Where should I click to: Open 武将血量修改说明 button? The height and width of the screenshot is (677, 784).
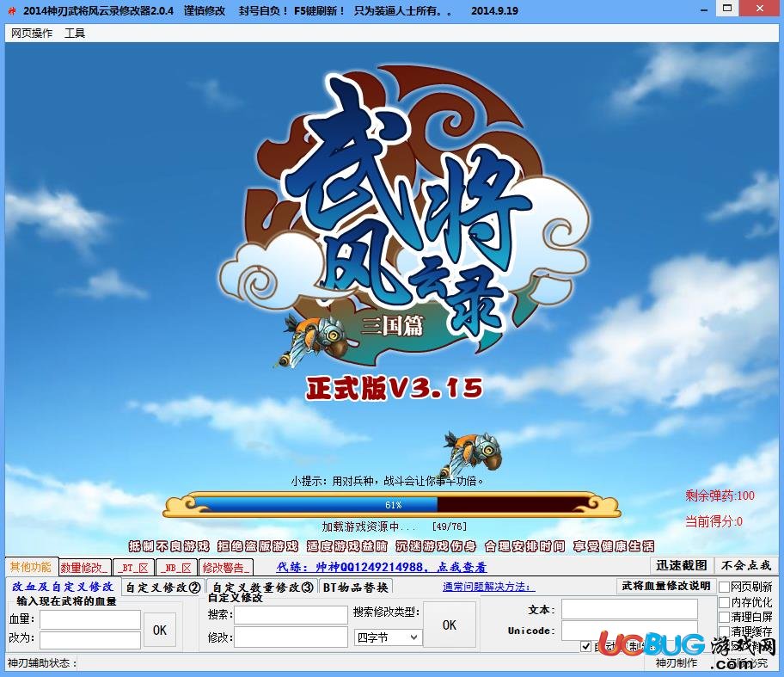point(666,586)
